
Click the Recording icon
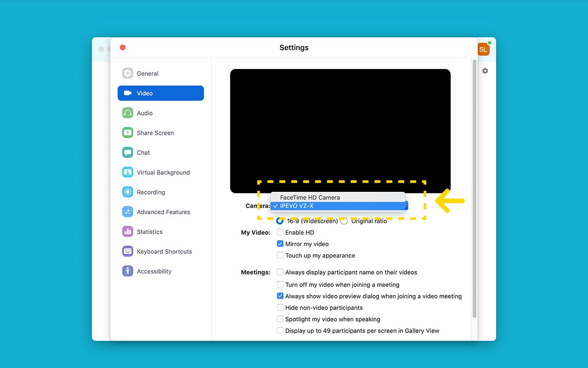pos(128,192)
